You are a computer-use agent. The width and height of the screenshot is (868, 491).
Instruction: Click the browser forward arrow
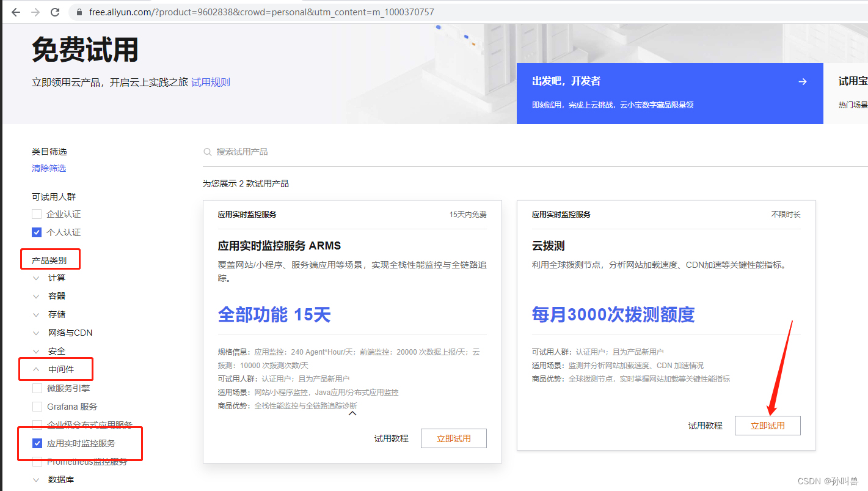pos(35,12)
